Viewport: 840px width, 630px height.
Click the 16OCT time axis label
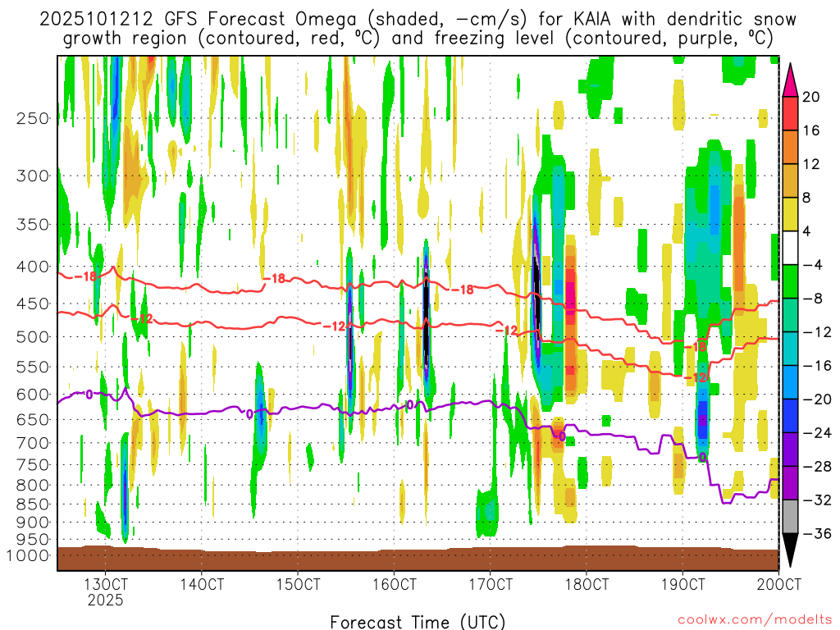tap(395, 584)
